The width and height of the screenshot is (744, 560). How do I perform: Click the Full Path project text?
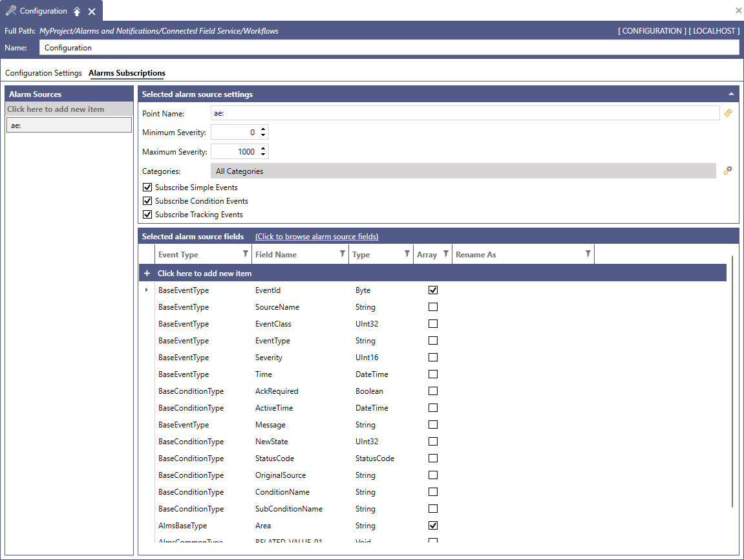(x=159, y=31)
